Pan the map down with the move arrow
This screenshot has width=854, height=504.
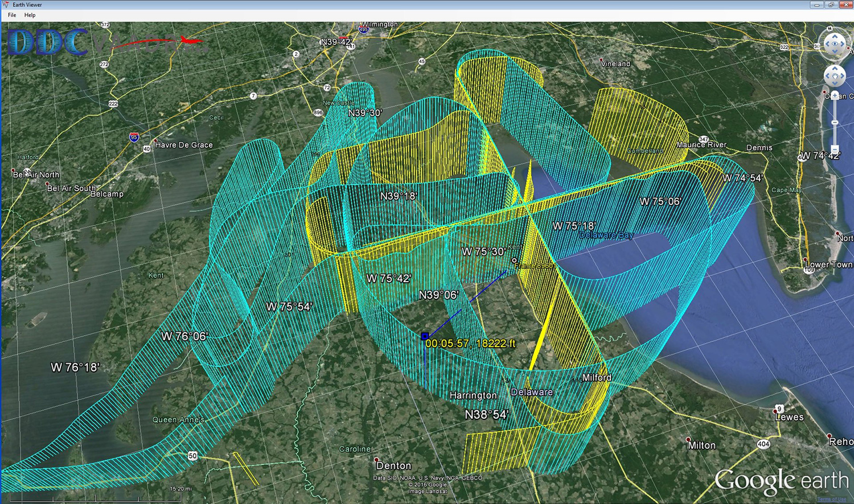point(835,83)
